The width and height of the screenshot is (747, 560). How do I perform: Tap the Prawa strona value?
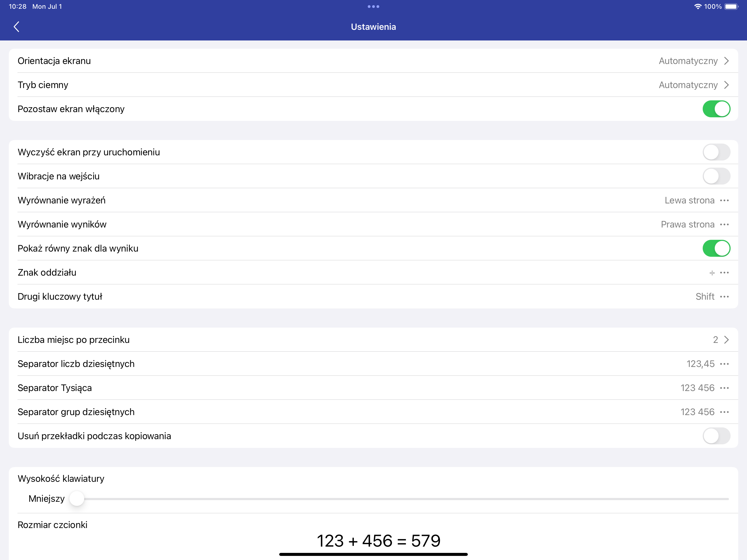pos(688,224)
